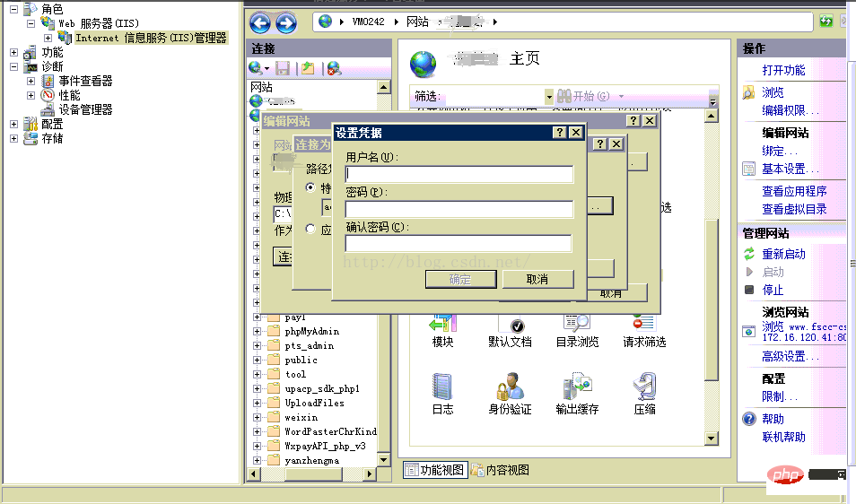Click the 编辑权限 link

coord(790,110)
